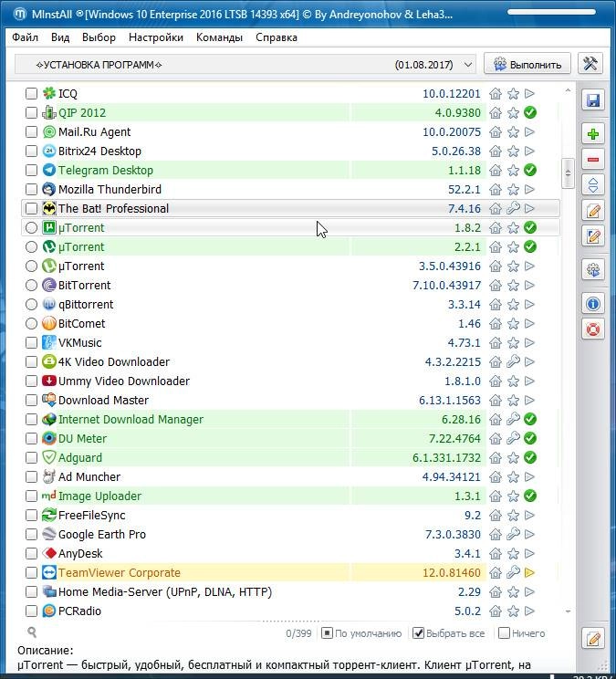This screenshot has height=679, width=616.
Task: Click DU Meter version 7.22.4764
Action: point(454,439)
